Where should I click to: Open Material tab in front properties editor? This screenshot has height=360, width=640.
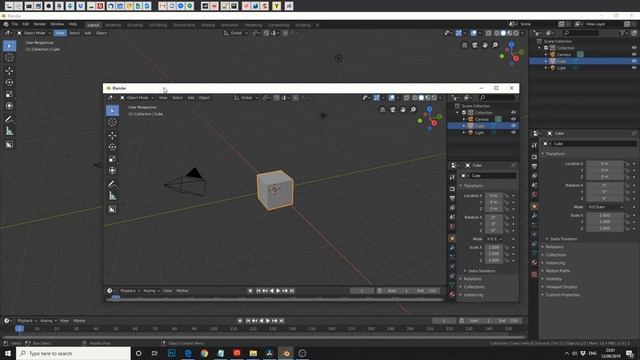coord(452,294)
